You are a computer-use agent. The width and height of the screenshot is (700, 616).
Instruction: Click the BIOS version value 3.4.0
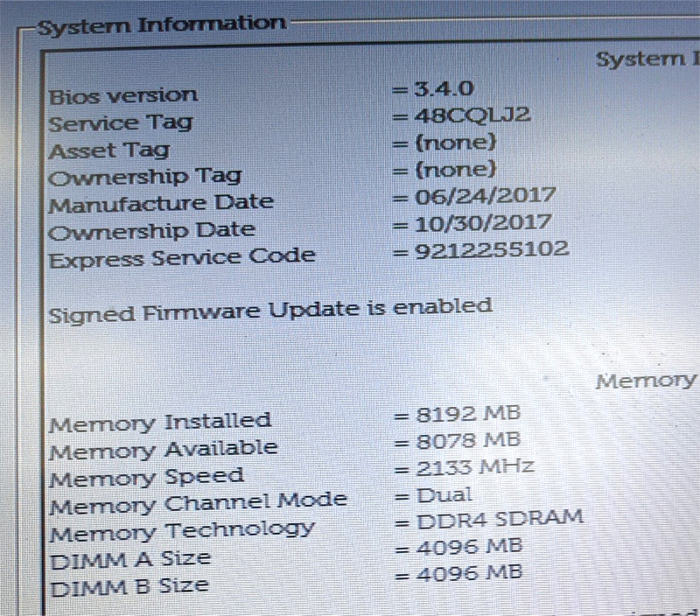coord(444,88)
